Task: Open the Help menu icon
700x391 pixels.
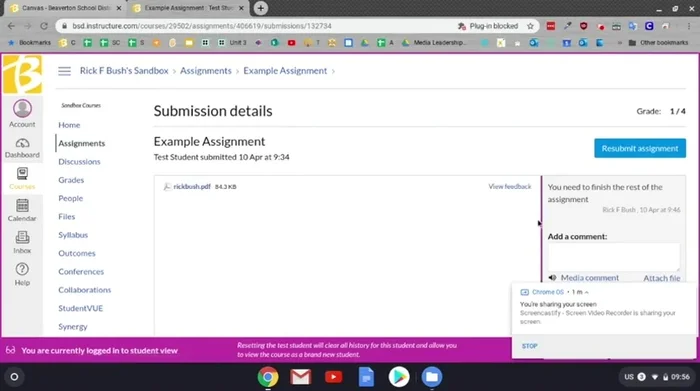Action: click(22, 274)
